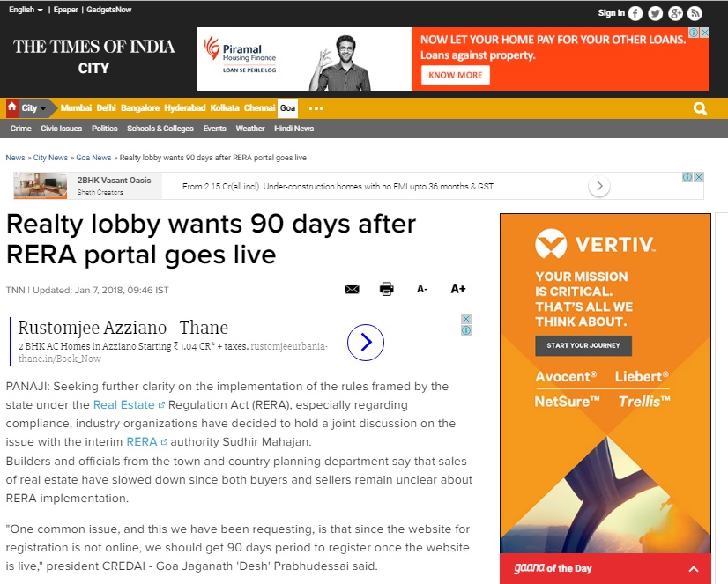
Task: Close the 2BHK Vasant Oasis ad
Action: [698, 177]
